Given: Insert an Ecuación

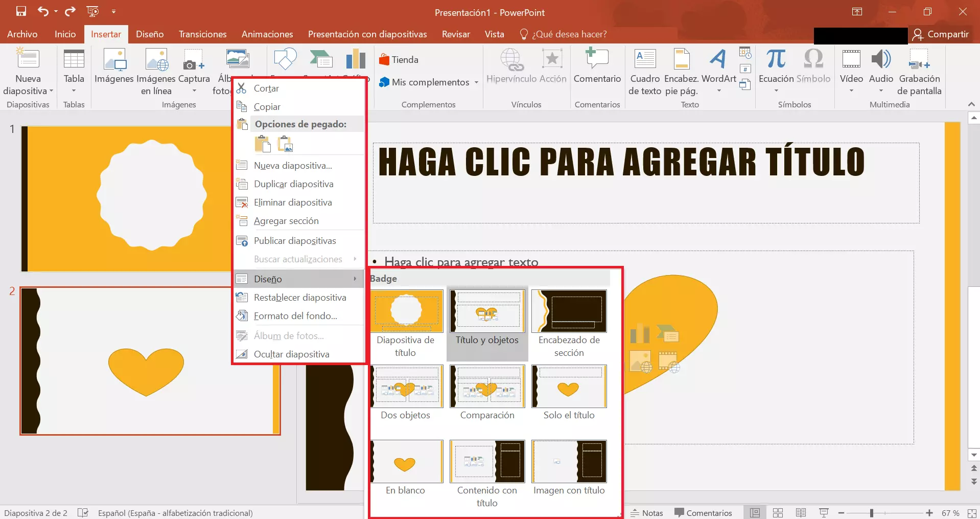Looking at the screenshot, I should click(776, 72).
